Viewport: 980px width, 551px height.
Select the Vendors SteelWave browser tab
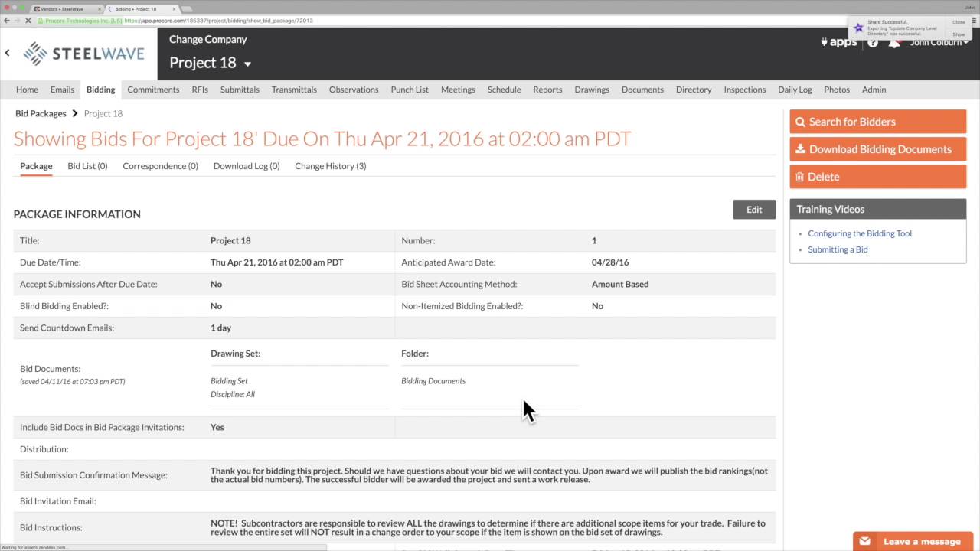click(66, 9)
